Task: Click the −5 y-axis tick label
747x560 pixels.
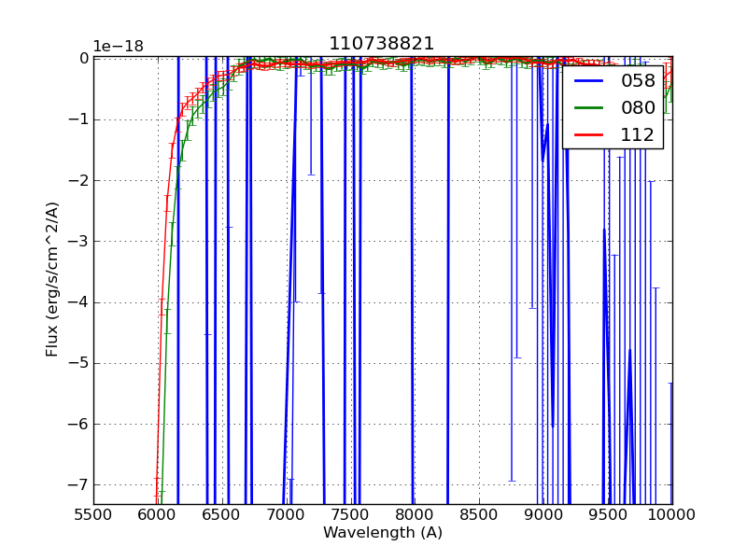Action: (x=79, y=363)
